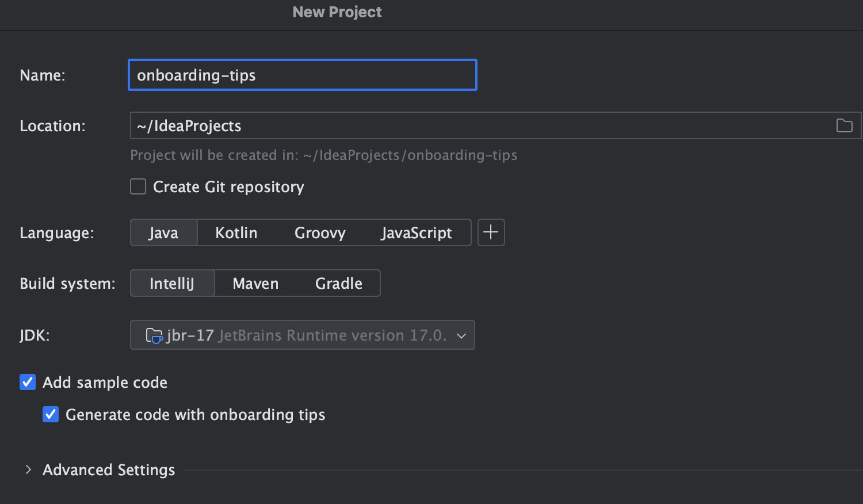
Task: Click the JDK folder icon beside jbr-17
Action: [x=154, y=335]
